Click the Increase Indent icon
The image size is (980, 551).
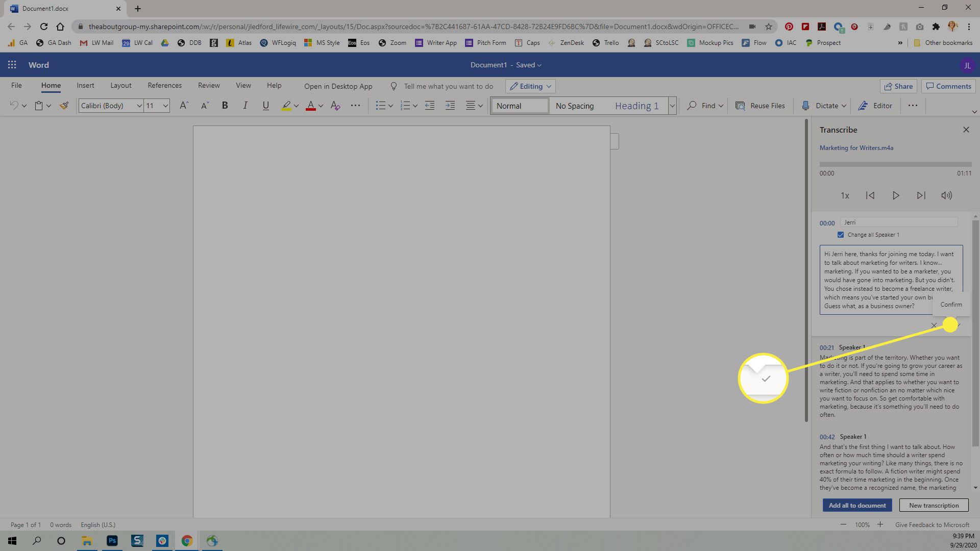coord(450,106)
